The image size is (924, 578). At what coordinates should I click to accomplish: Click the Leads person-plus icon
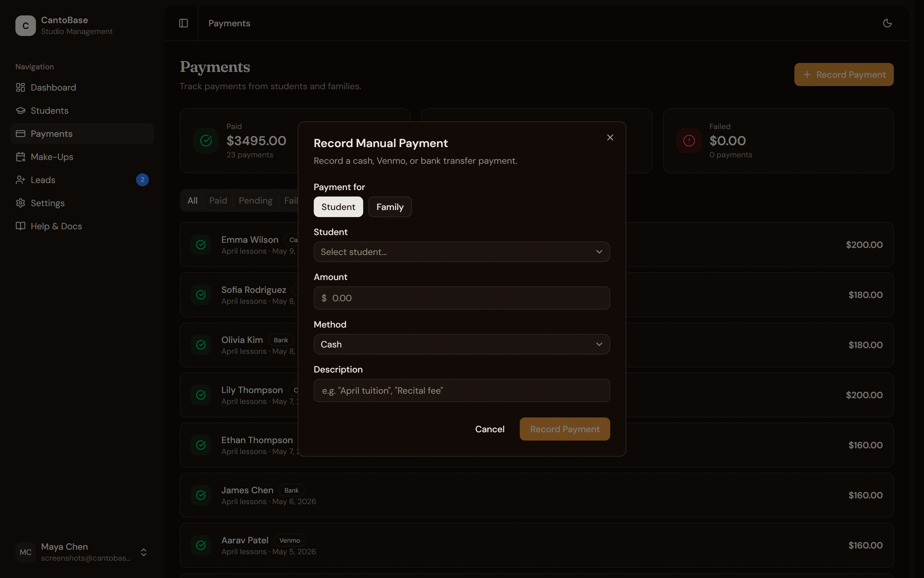[x=21, y=180]
